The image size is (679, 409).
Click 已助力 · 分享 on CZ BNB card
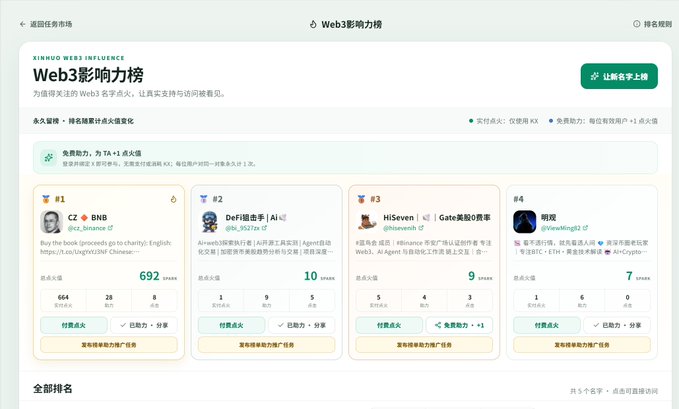(x=144, y=325)
